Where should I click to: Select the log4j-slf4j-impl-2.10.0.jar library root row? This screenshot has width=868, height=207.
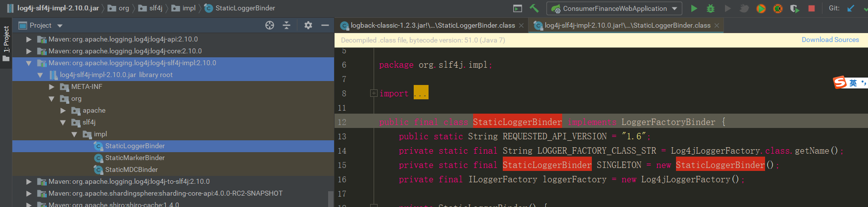[x=173, y=75]
